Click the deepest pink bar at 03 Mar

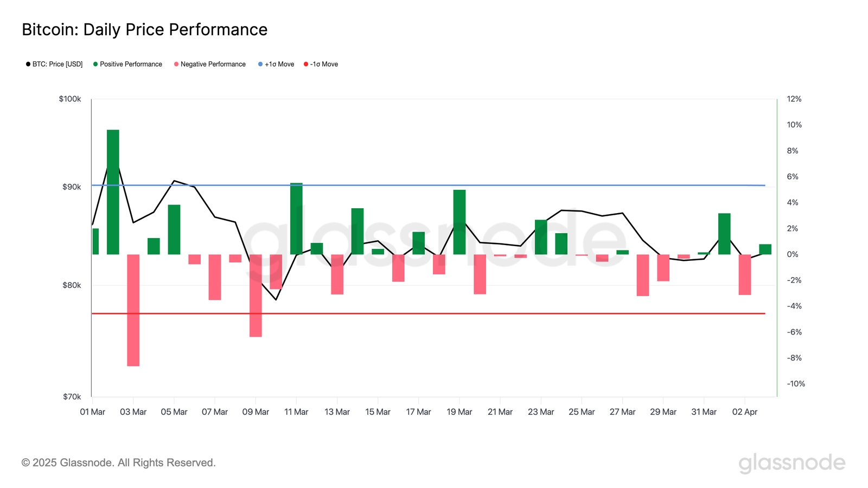click(133, 309)
